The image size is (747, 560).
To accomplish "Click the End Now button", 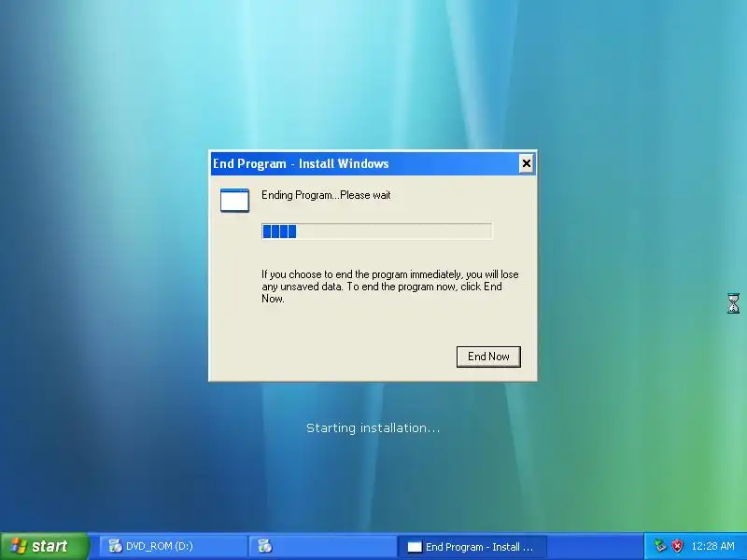I will pos(488,357).
